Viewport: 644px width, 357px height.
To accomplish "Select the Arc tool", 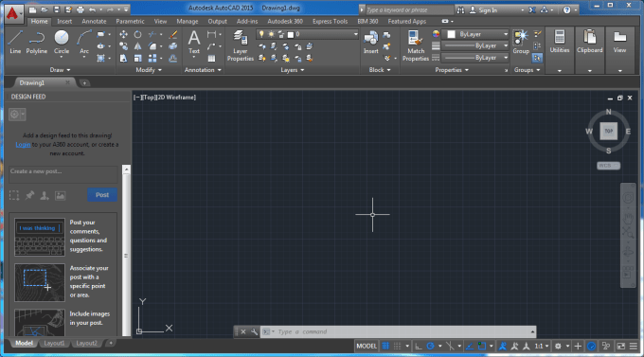I will click(x=84, y=42).
